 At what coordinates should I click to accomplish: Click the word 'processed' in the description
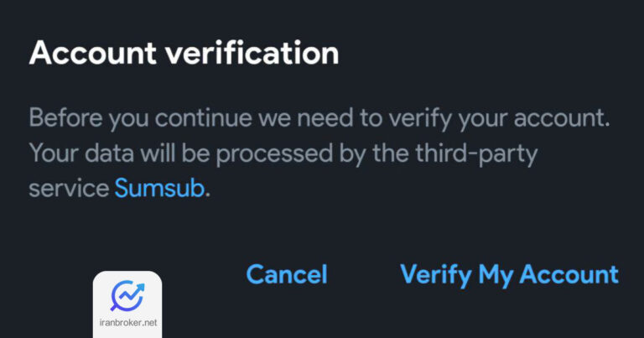pyautogui.click(x=274, y=154)
